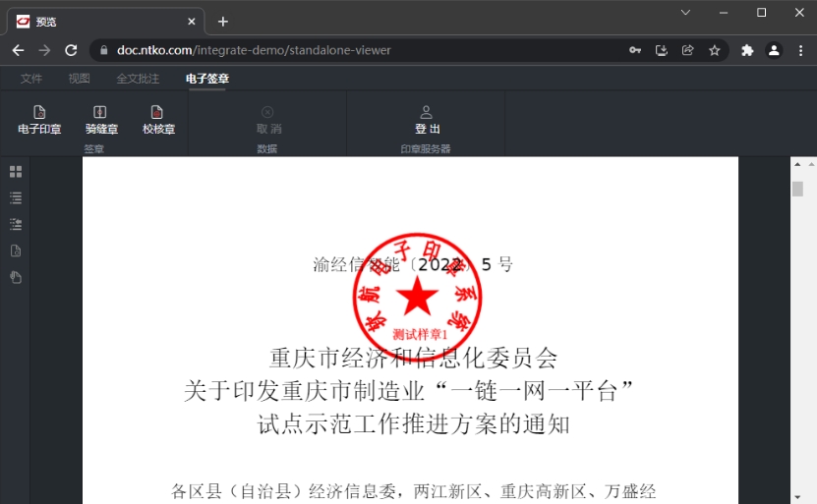Open the document seal info sidebar icon
The width and height of the screenshot is (817, 504).
point(16,251)
